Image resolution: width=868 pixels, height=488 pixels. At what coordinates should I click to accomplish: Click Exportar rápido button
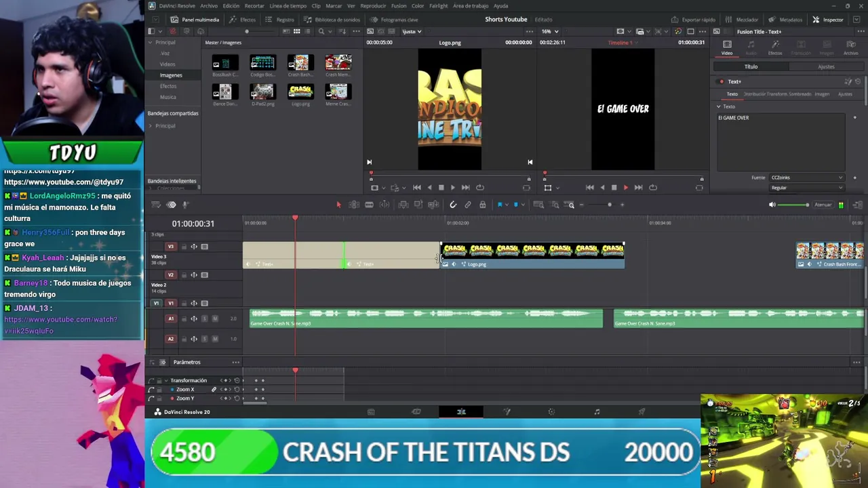(x=693, y=20)
